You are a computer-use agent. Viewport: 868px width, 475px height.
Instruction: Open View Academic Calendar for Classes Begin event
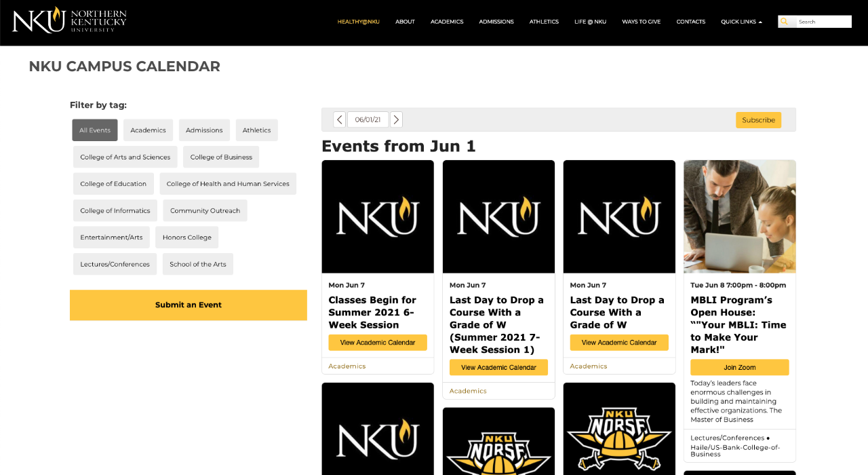click(377, 342)
